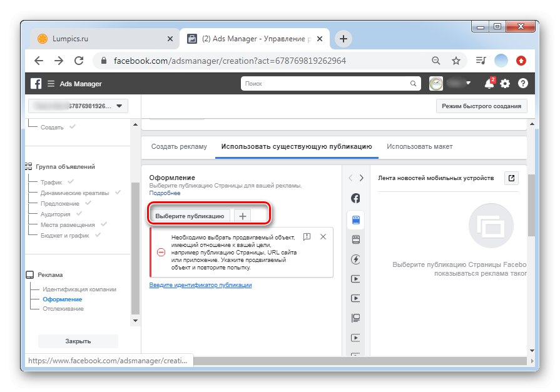The width and height of the screenshot is (560, 392).
Task: Open Аудитория sidebar item
Action: 55,214
